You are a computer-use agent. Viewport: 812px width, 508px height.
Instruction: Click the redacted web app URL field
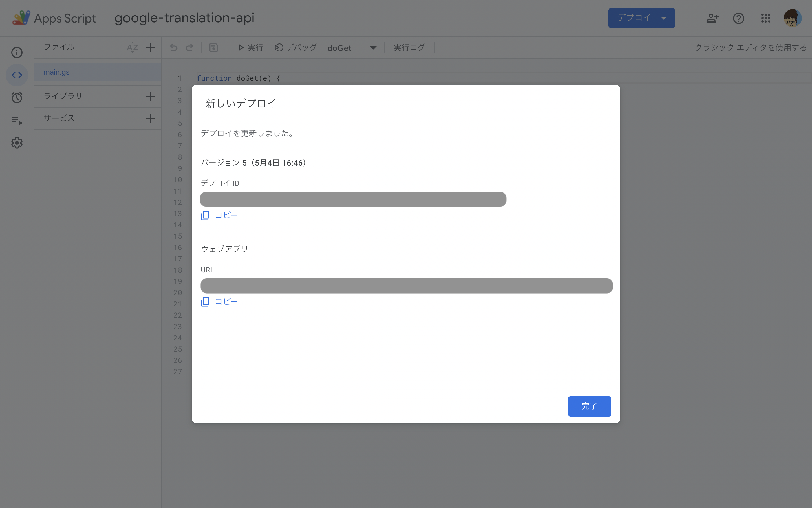pyautogui.click(x=407, y=286)
